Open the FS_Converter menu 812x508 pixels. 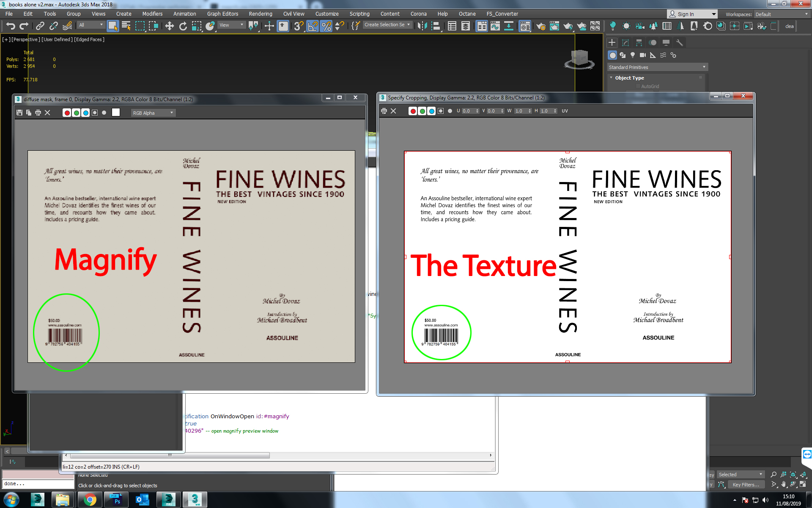tap(502, 14)
